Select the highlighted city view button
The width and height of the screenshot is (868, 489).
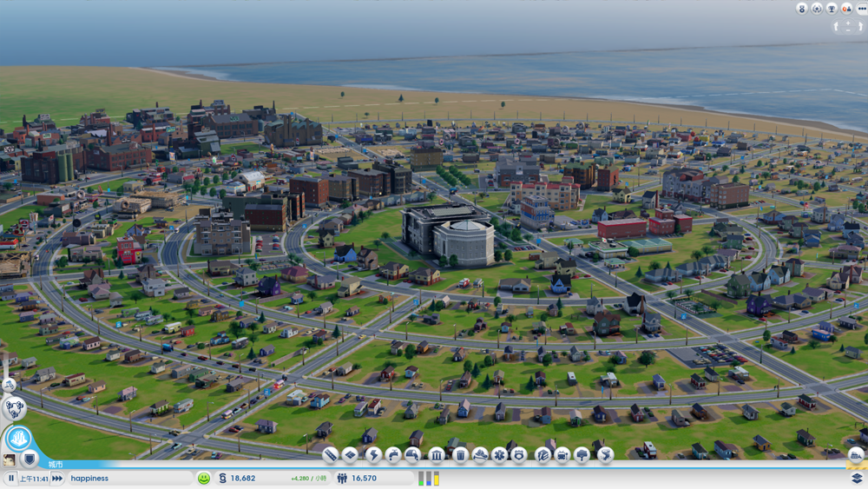point(18,439)
